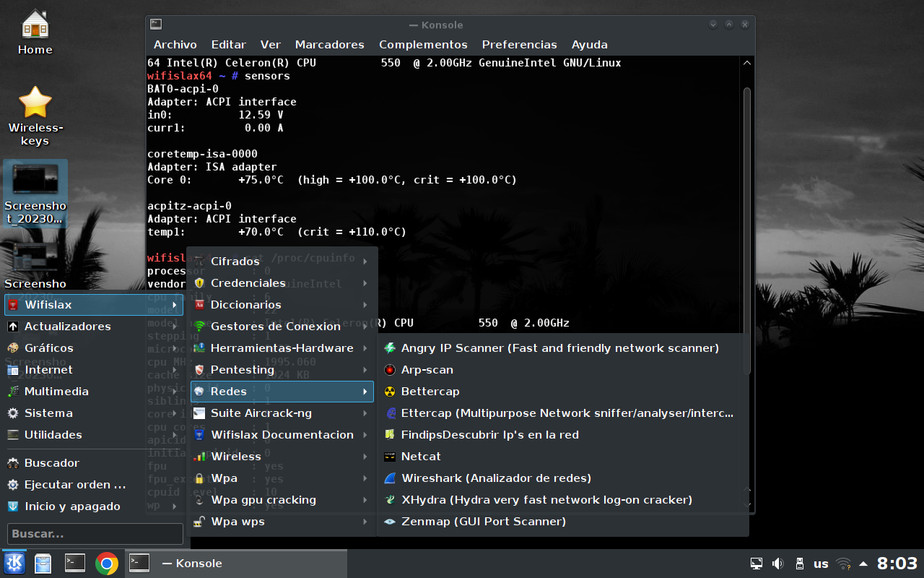Open the wireless network tray icon
The image size is (924, 578).
tap(843, 564)
